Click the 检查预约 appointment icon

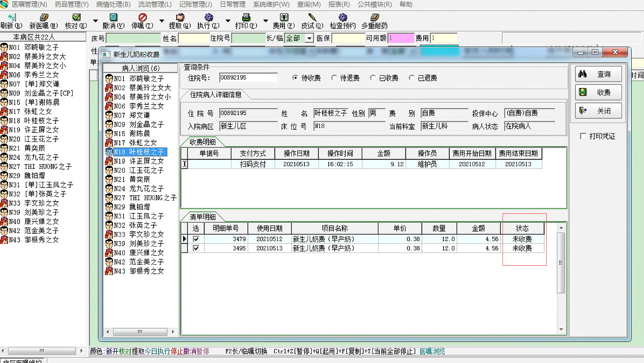343,17
